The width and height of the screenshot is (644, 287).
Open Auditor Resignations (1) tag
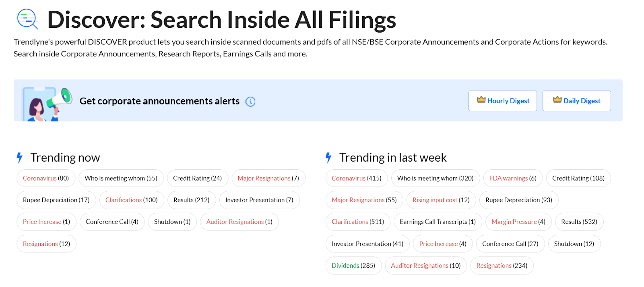coord(239,221)
